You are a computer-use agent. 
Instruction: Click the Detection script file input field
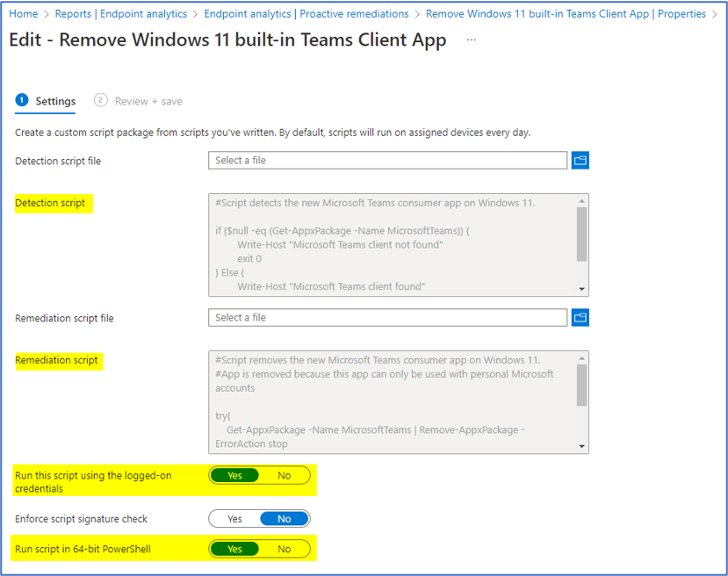[x=387, y=161]
